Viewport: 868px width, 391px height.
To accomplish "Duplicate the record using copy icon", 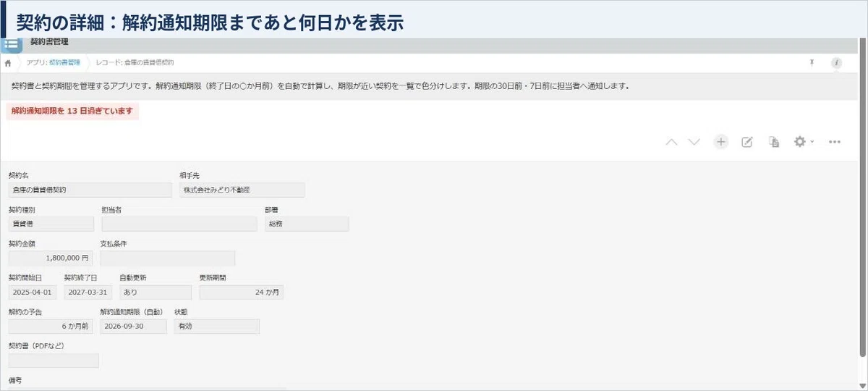I will tap(774, 142).
